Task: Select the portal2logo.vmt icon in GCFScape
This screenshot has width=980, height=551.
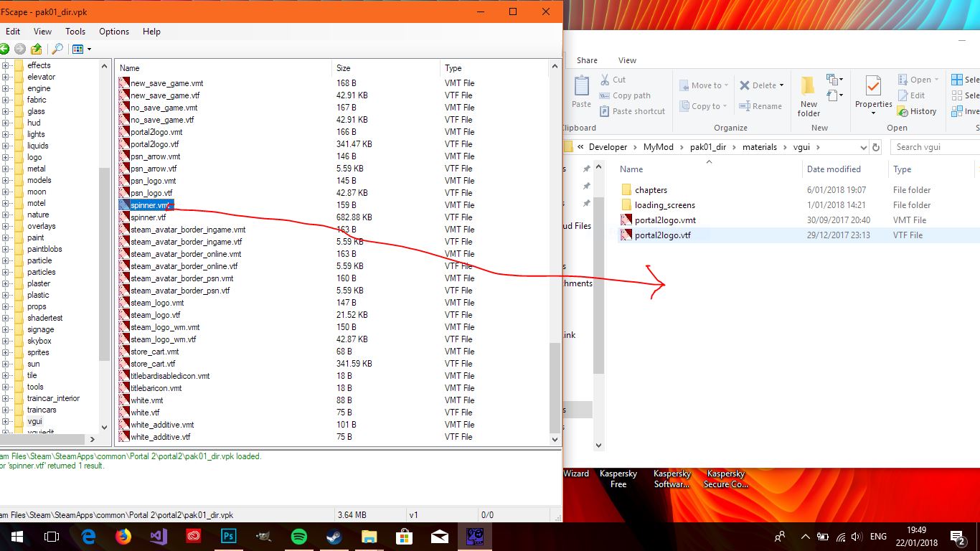Action: (x=124, y=132)
